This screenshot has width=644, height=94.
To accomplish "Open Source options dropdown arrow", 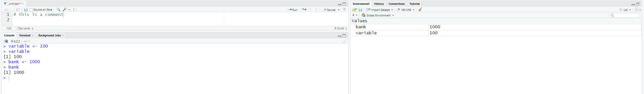I will tap(338, 10).
